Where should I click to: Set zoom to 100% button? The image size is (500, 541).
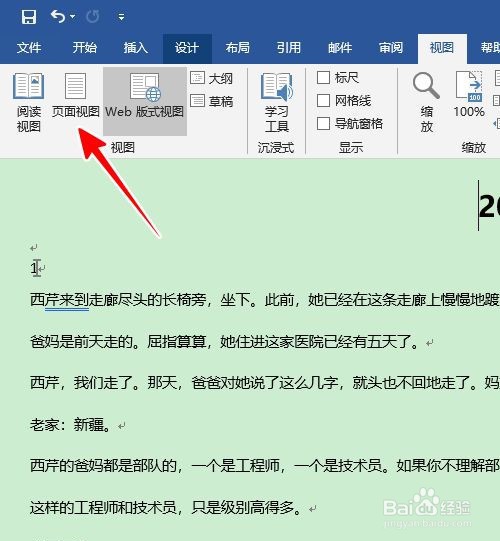469,94
